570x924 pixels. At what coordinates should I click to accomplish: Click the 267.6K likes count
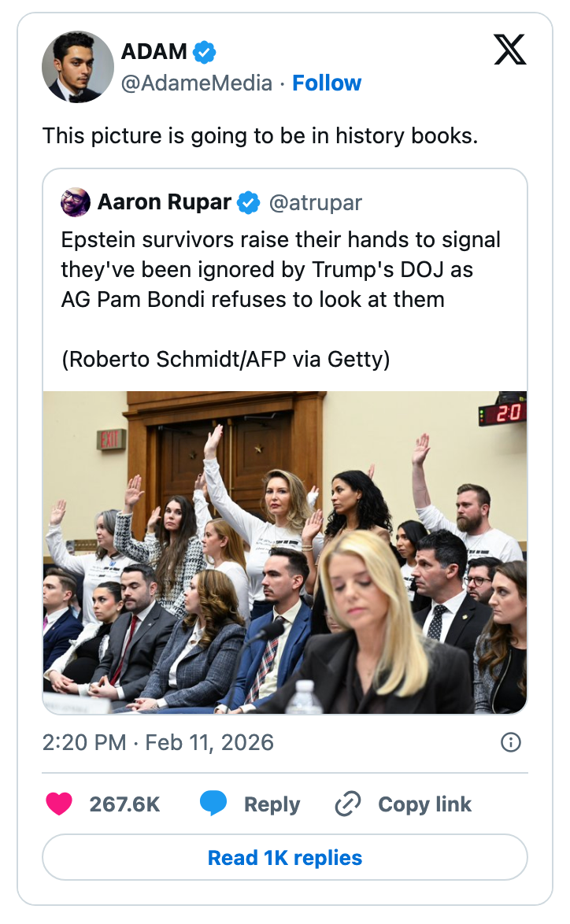(x=124, y=804)
